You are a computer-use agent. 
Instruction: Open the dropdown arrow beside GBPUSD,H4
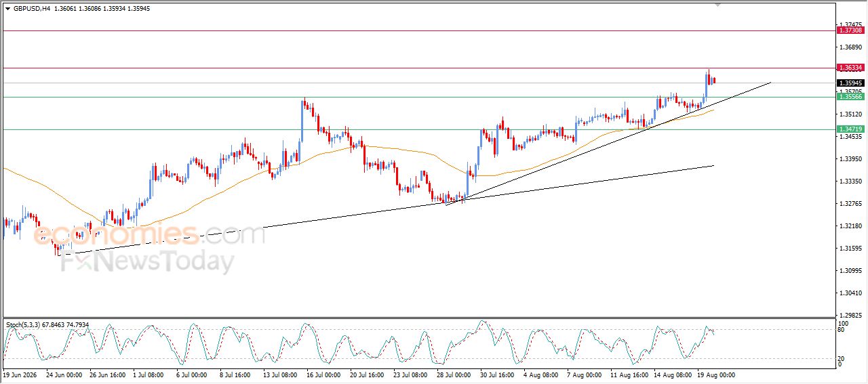coord(8,9)
